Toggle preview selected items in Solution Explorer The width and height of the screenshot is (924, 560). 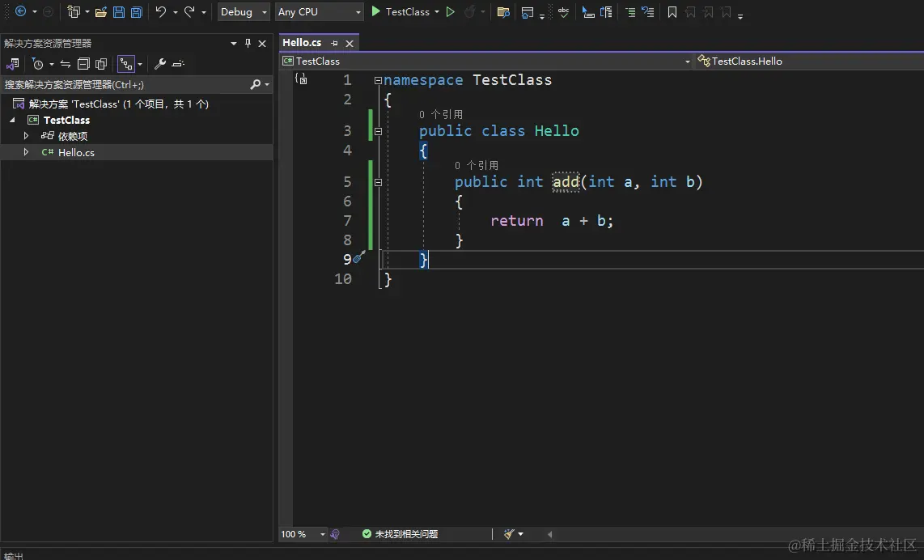(178, 64)
